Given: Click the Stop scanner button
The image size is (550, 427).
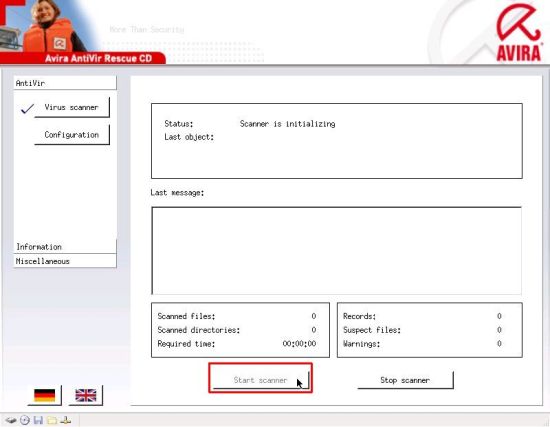Looking at the screenshot, I should pos(405,380).
